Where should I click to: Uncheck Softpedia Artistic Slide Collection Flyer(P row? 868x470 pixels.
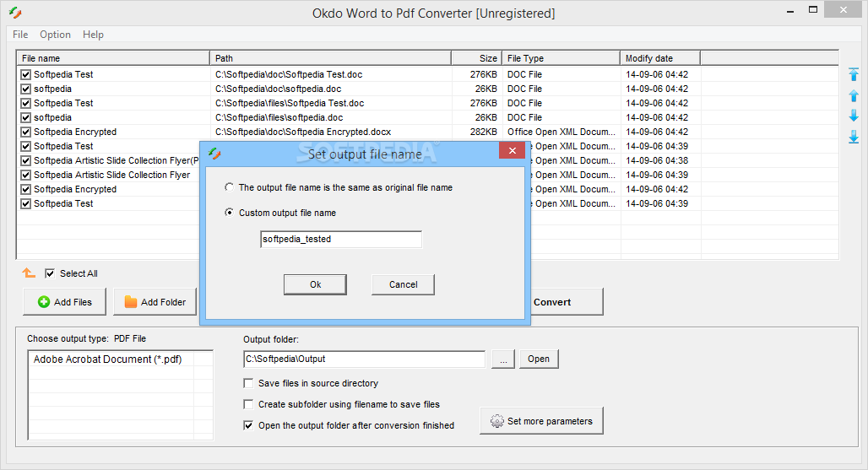[x=25, y=160]
